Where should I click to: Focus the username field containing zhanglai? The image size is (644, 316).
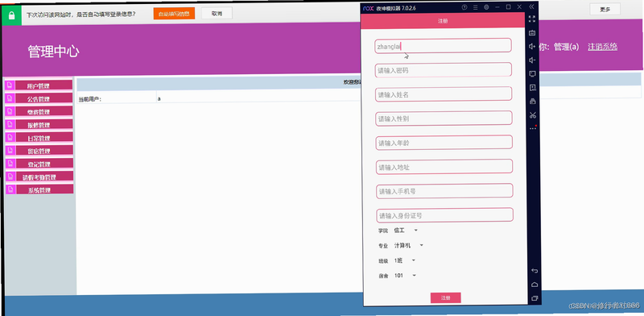444,46
